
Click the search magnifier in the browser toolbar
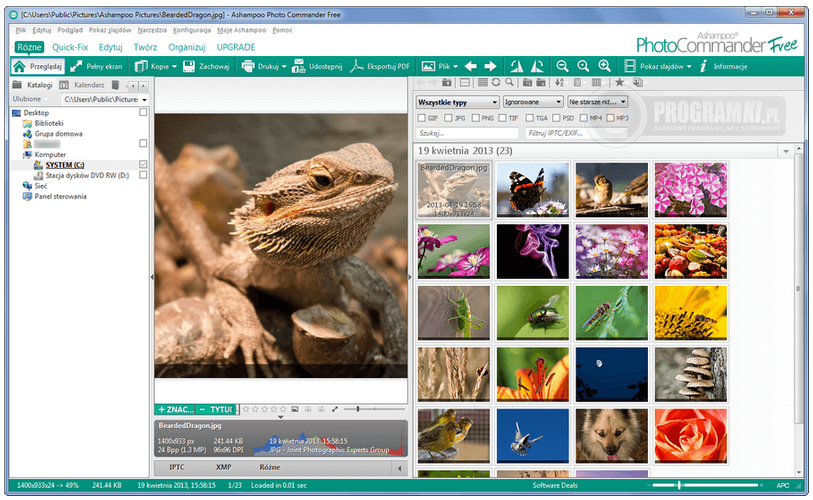coord(510,82)
